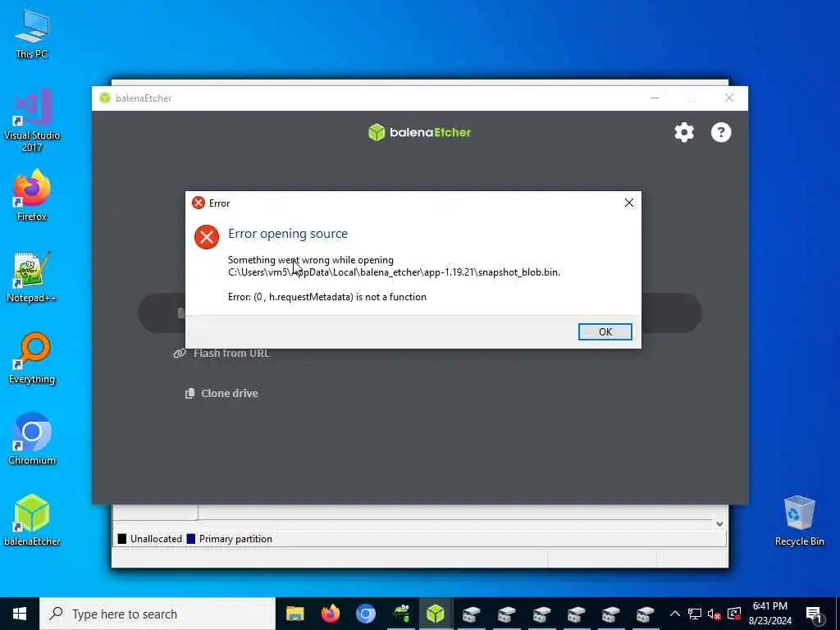The width and height of the screenshot is (840, 630).
Task: Open the Windows Start menu
Action: click(20, 614)
